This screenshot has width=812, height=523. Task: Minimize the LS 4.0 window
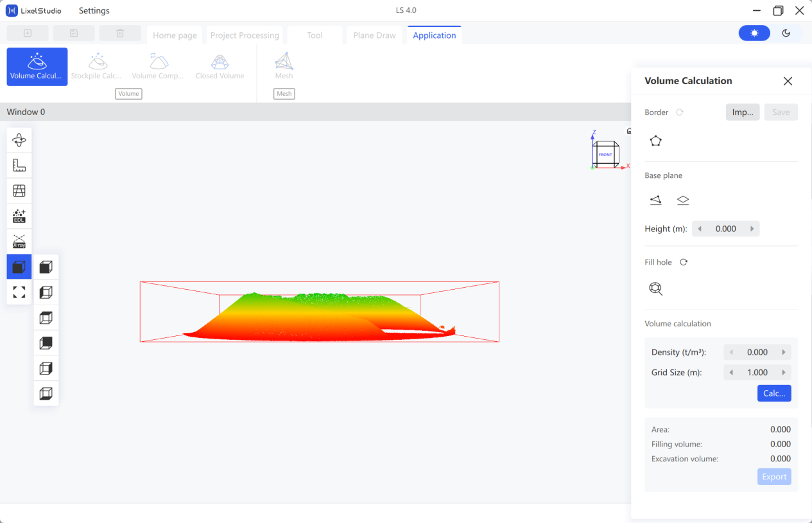[757, 10]
